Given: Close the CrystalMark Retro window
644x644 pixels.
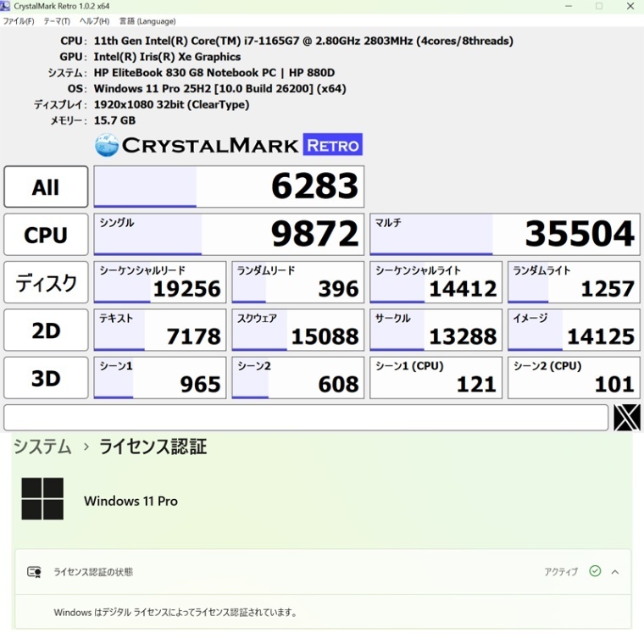Looking at the screenshot, I should point(630,6).
